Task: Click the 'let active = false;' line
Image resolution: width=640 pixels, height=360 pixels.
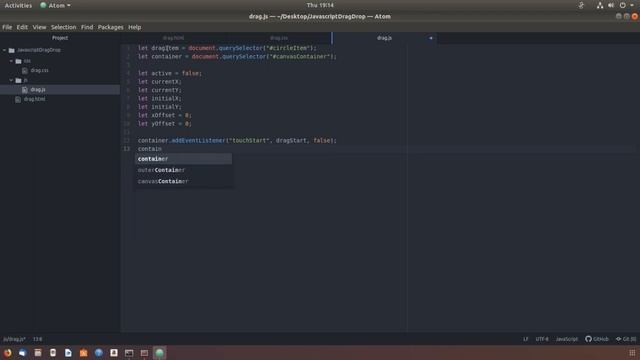Action: point(170,73)
